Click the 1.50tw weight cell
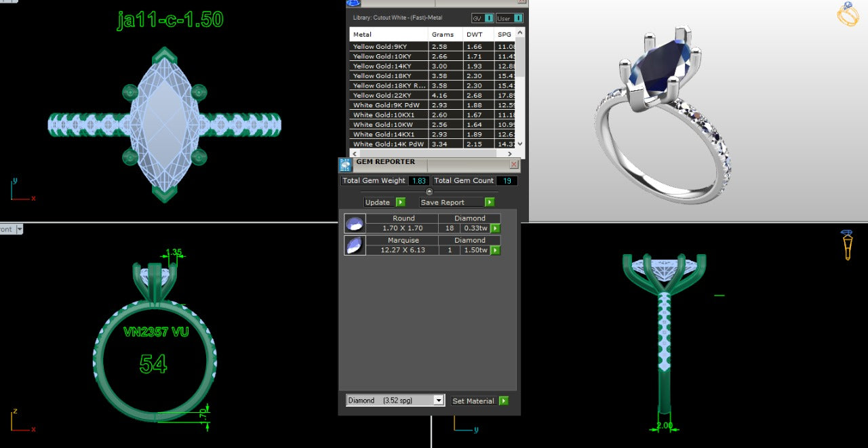This screenshot has height=448, width=868. coord(475,250)
